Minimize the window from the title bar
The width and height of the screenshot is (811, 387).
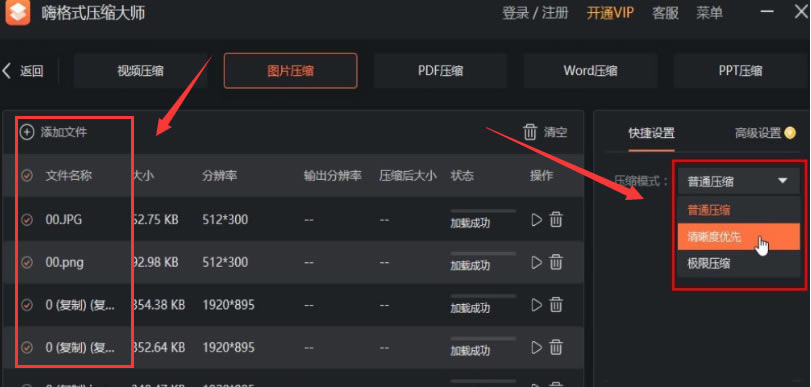[767, 11]
